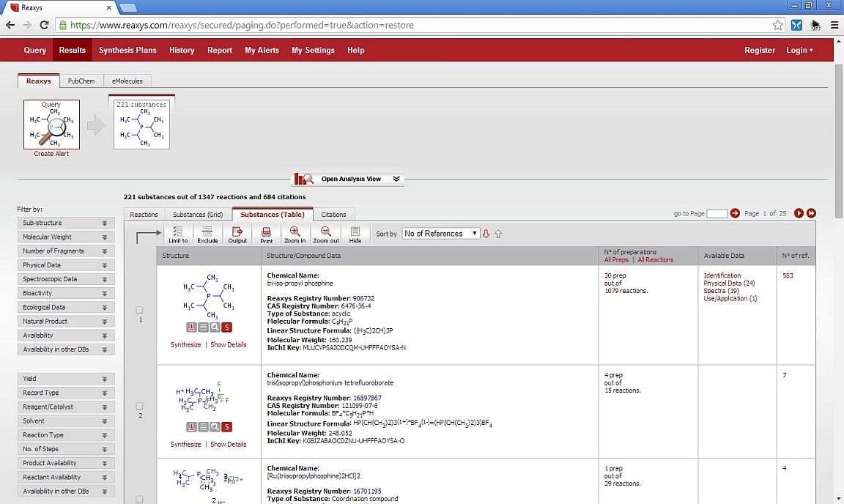Click the Open Analysis View chart icon

click(x=303, y=179)
